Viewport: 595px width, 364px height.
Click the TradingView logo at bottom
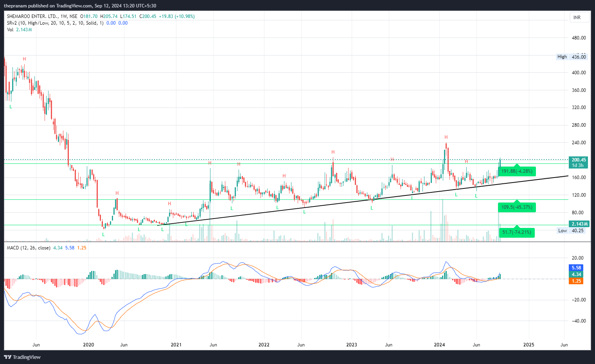[22, 357]
